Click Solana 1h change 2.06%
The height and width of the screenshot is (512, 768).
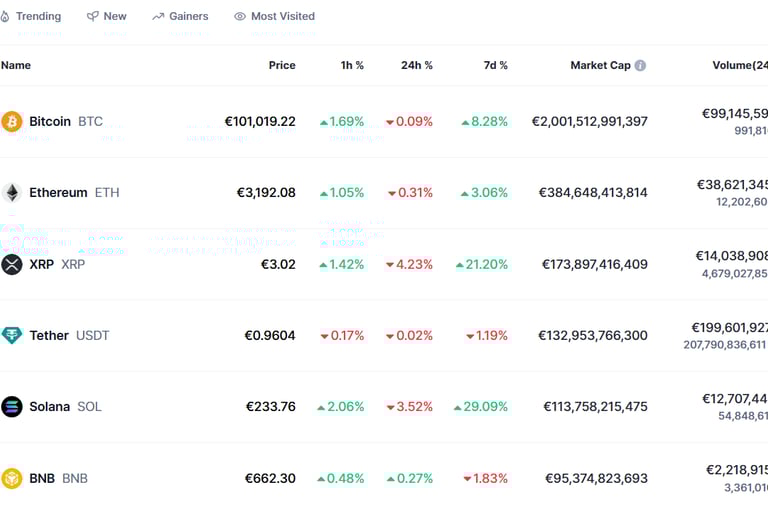point(341,407)
